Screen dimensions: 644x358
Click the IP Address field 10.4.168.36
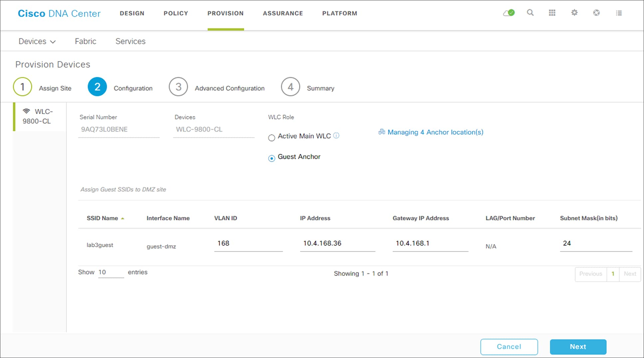pyautogui.click(x=337, y=244)
